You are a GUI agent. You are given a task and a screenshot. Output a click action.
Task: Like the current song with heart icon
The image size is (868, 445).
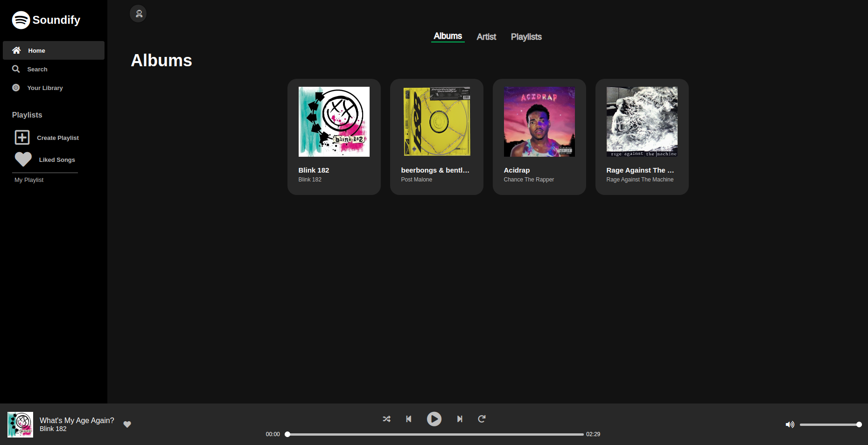tap(127, 424)
